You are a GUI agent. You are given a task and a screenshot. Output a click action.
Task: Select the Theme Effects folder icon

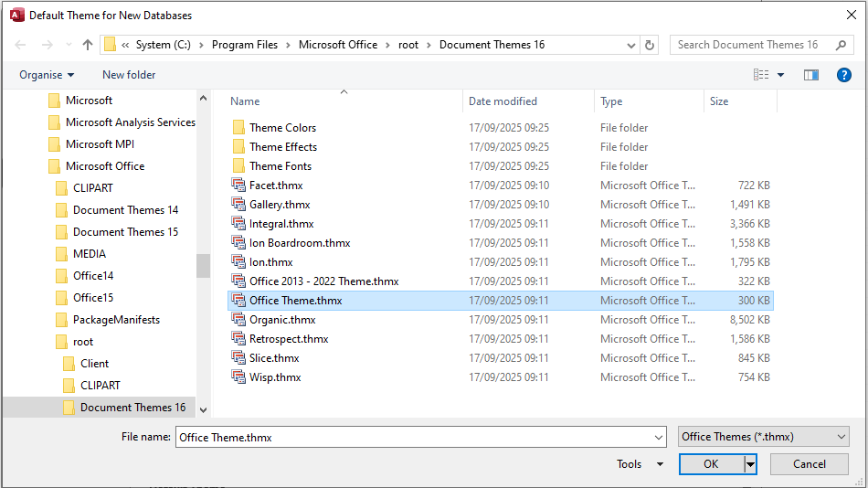click(x=238, y=147)
